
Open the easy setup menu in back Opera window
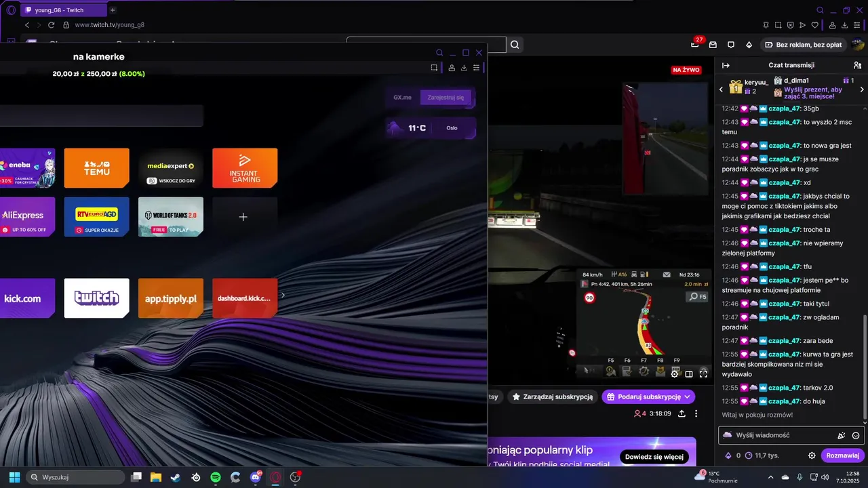coord(857,25)
